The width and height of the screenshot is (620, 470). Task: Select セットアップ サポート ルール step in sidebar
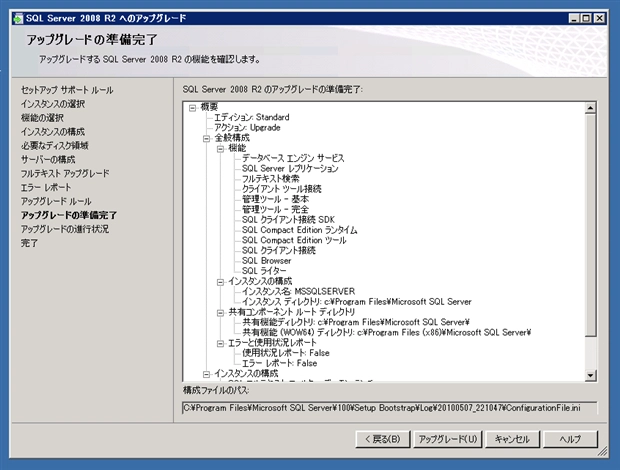point(67,90)
